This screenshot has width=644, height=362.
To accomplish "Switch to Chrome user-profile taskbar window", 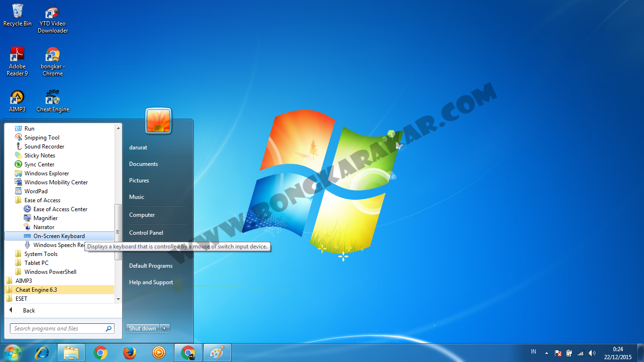I will point(188,353).
